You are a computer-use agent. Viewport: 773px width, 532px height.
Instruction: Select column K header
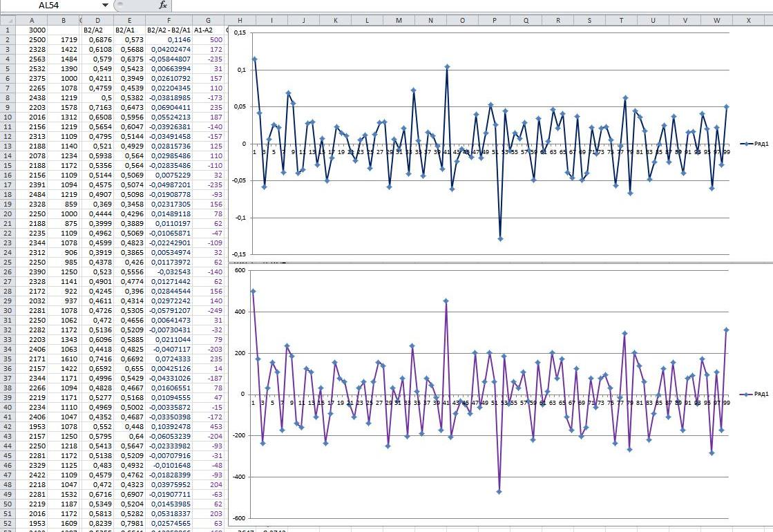335,20
